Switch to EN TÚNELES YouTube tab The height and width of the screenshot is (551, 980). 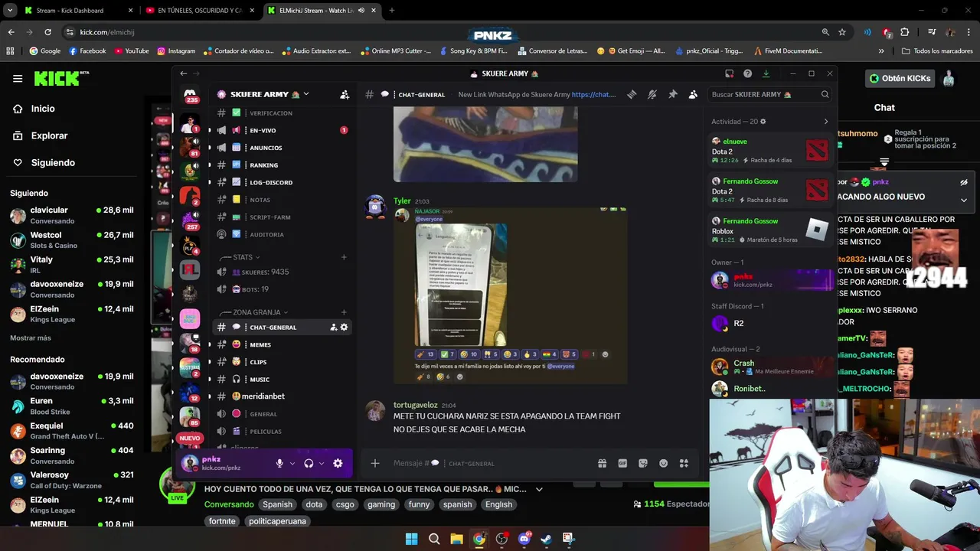pyautogui.click(x=199, y=11)
